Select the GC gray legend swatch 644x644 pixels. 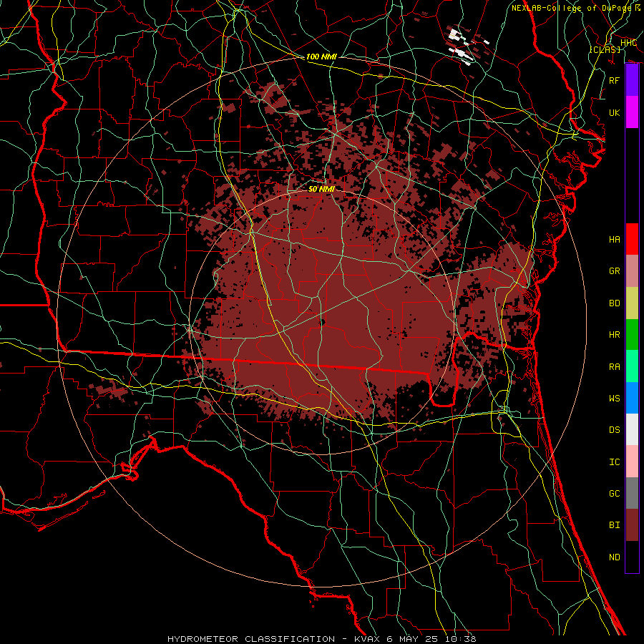[x=632, y=493]
